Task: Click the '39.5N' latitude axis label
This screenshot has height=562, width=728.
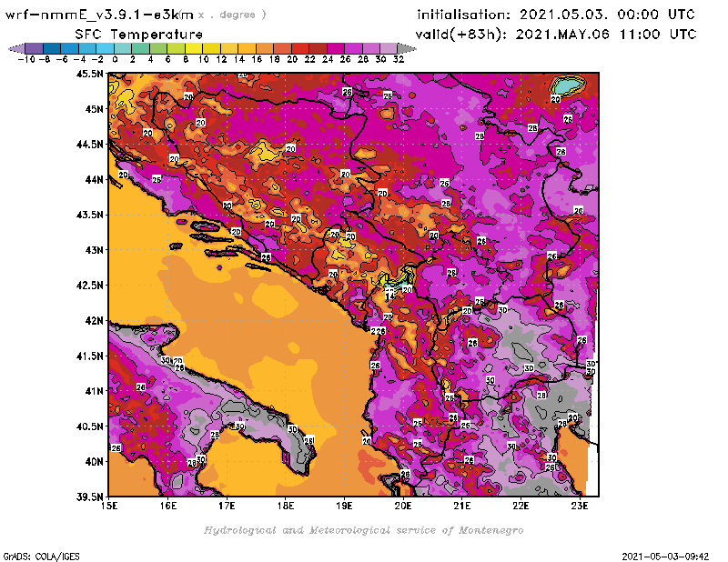Action: [x=89, y=497]
